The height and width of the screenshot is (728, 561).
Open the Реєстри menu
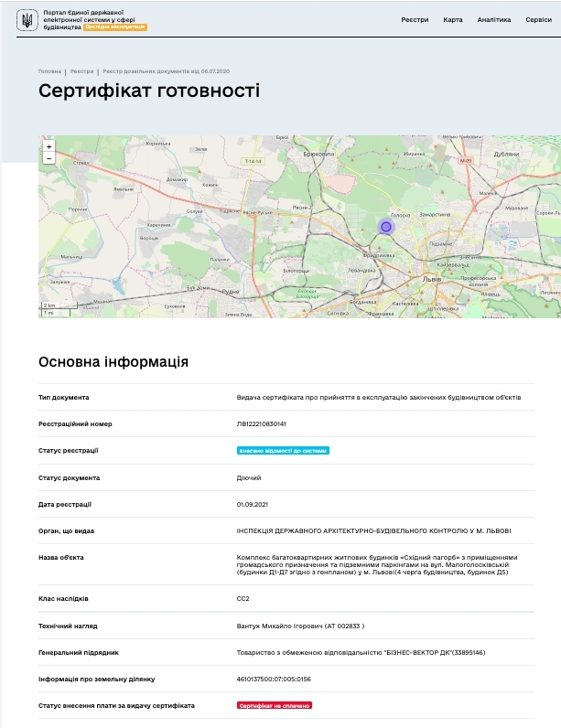pyautogui.click(x=415, y=19)
